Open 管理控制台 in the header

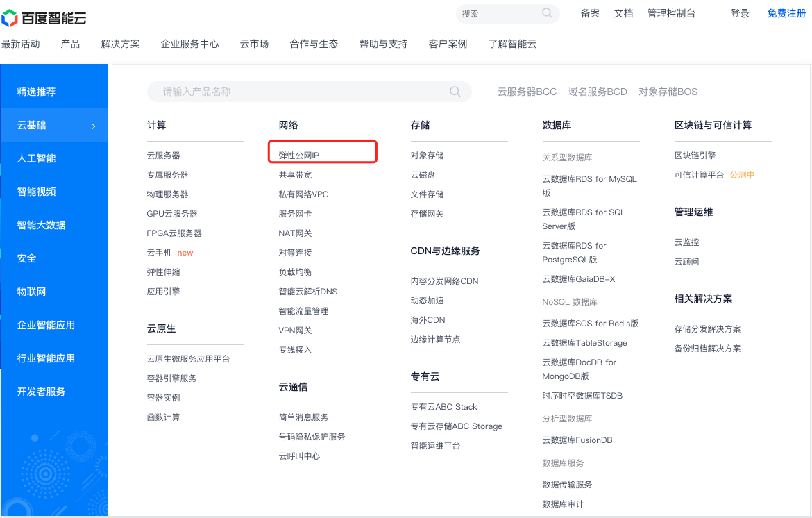click(x=671, y=13)
